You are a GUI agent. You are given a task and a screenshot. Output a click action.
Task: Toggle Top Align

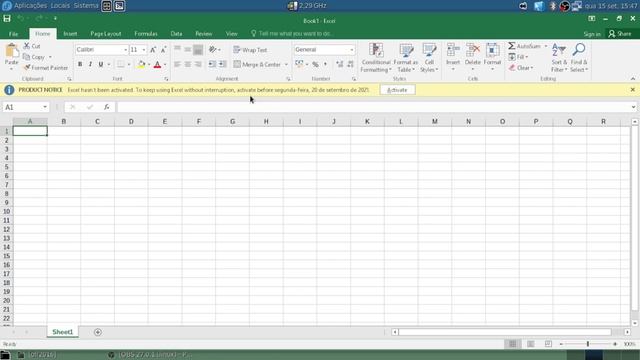pyautogui.click(x=177, y=49)
